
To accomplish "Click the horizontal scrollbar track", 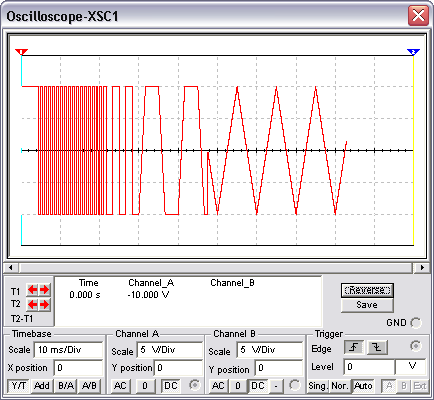I will [216, 267].
